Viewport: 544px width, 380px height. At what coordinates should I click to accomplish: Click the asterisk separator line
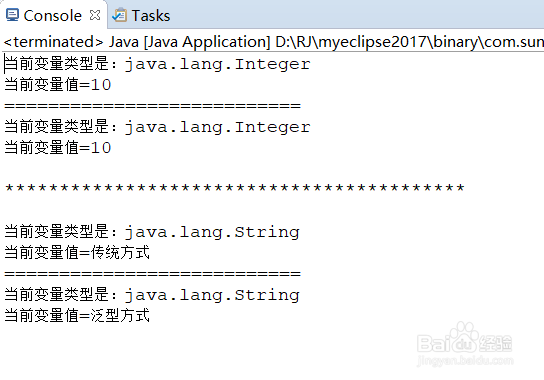[x=235, y=188]
